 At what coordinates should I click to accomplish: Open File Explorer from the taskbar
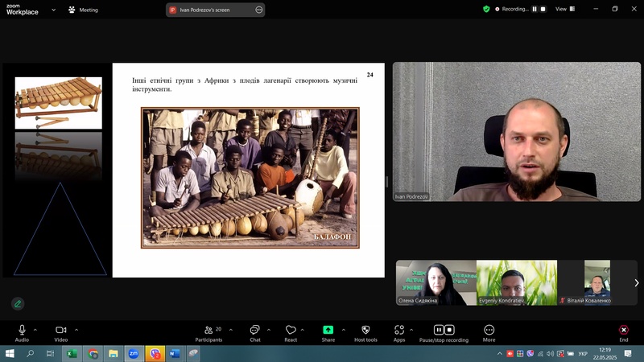114,353
